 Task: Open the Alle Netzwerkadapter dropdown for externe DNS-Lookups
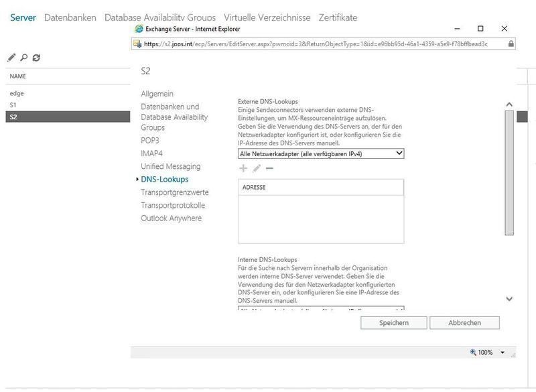[399, 153]
